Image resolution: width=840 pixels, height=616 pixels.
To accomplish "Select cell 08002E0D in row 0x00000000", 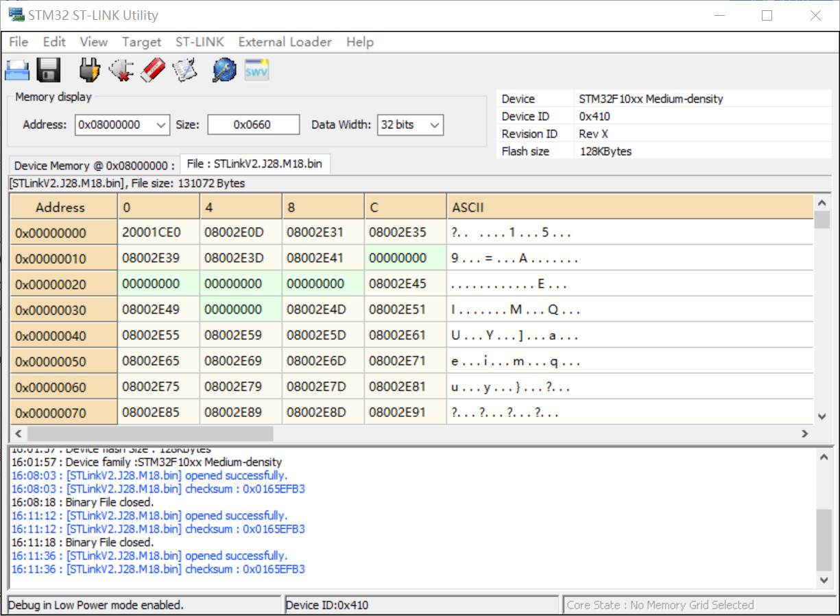I will click(x=241, y=233).
